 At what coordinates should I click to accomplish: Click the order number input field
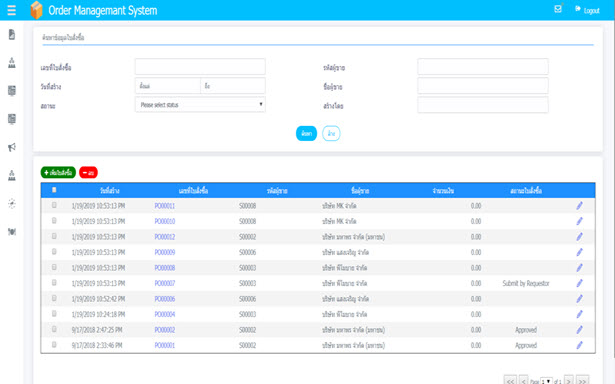200,67
